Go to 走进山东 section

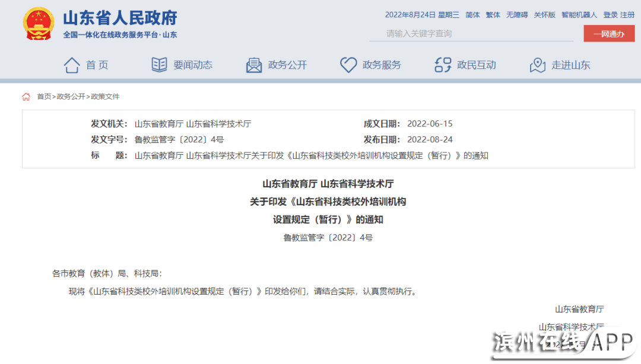pyautogui.click(x=570, y=65)
